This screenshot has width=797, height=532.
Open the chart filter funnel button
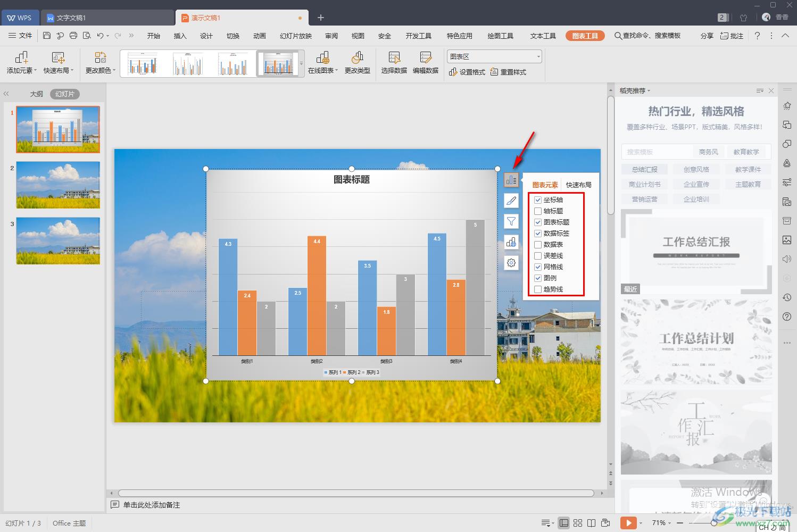coord(511,221)
